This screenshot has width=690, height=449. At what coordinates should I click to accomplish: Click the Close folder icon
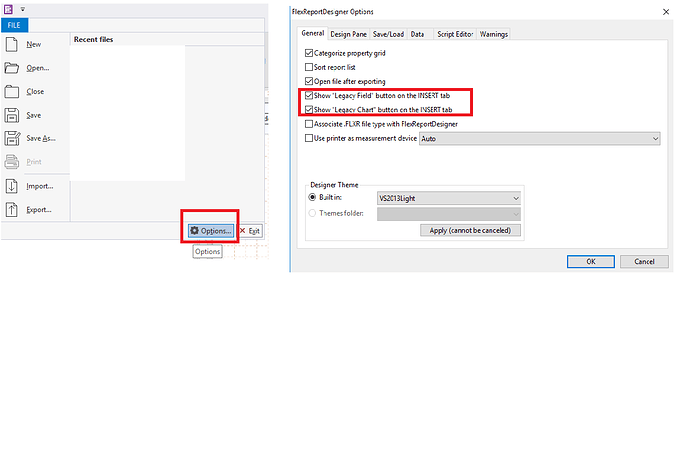pyautogui.click(x=11, y=92)
